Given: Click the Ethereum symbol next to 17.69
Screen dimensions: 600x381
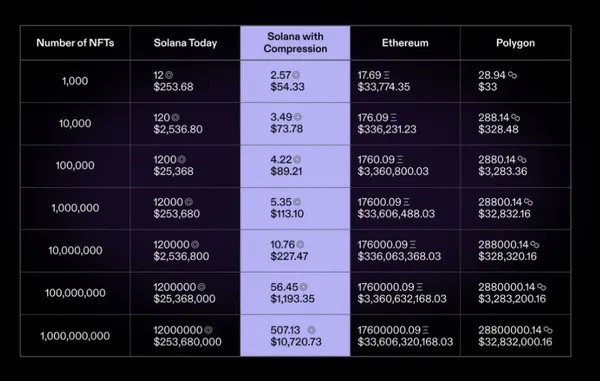Looking at the screenshot, I should click(387, 75).
